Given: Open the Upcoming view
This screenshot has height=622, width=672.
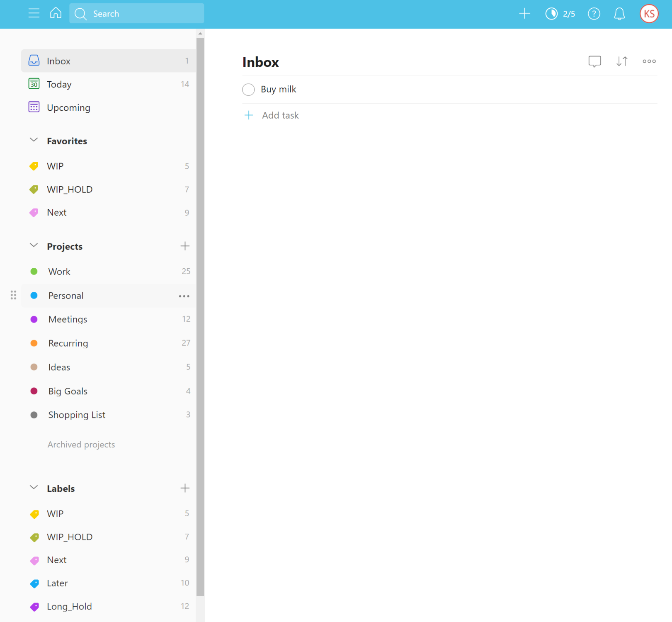Looking at the screenshot, I should click(x=108, y=107).
